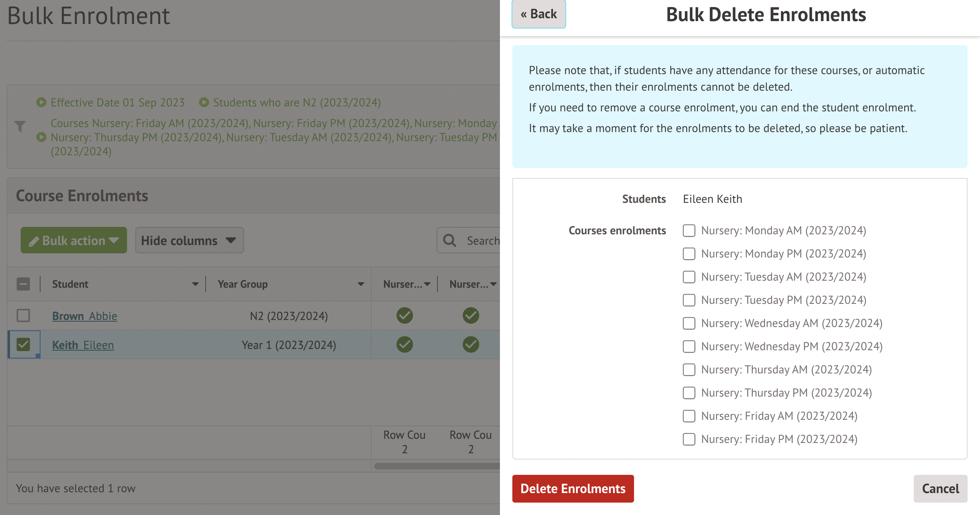Click Students who are N2 filter icon

[204, 102]
